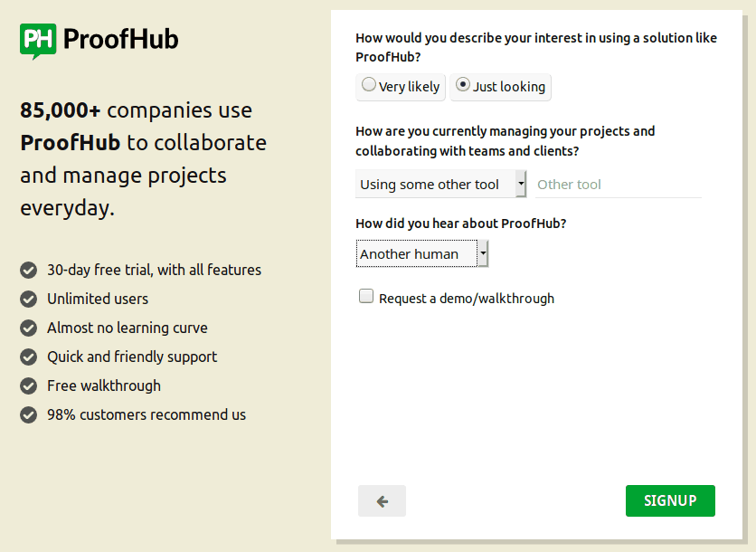This screenshot has width=756, height=552.
Task: Enable Request a demo/walkthrough checkbox
Action: [x=366, y=296]
